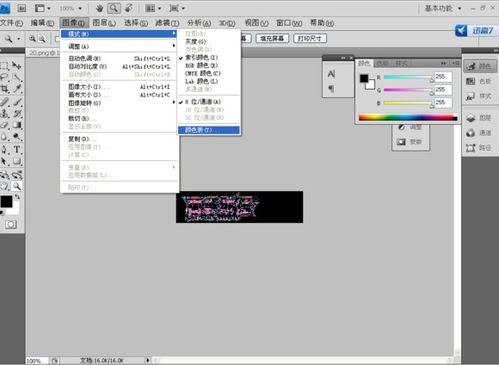499x365 pixels.
Task: Select the Move tool
Action: tap(17, 66)
